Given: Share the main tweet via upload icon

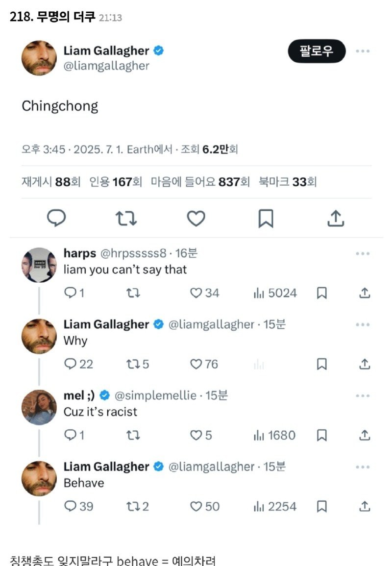Looking at the screenshot, I should (336, 219).
